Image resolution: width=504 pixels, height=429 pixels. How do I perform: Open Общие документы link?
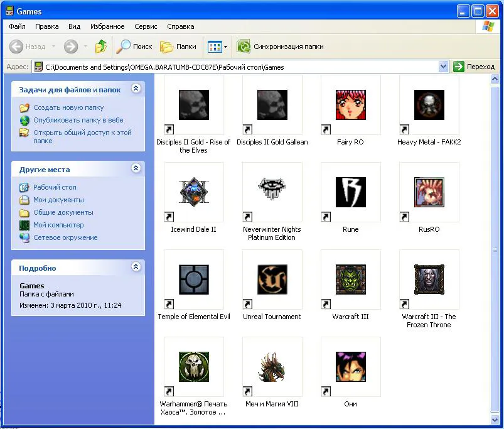pos(63,212)
